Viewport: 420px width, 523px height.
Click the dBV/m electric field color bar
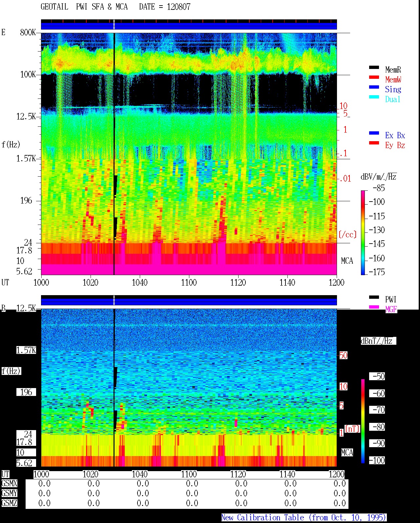(363, 232)
